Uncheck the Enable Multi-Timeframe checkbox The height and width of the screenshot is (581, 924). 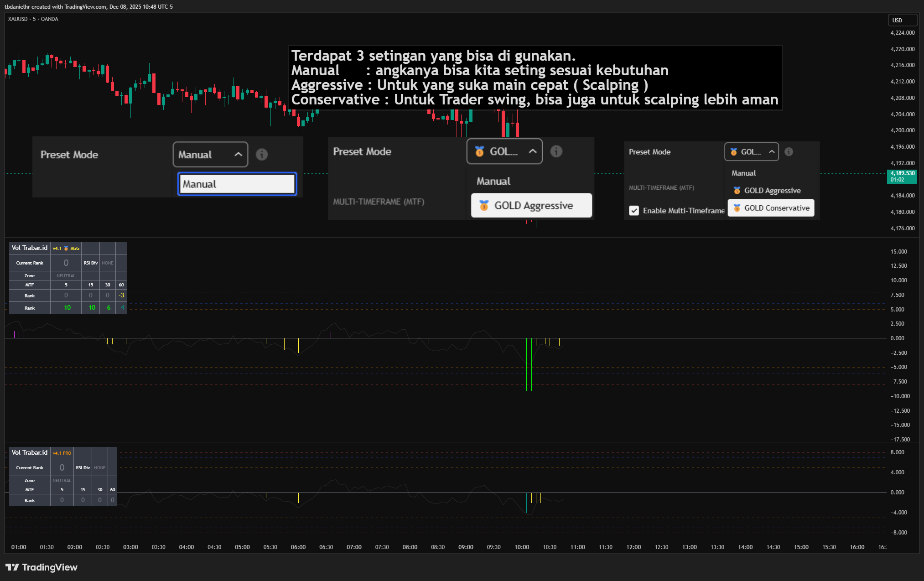coord(634,211)
